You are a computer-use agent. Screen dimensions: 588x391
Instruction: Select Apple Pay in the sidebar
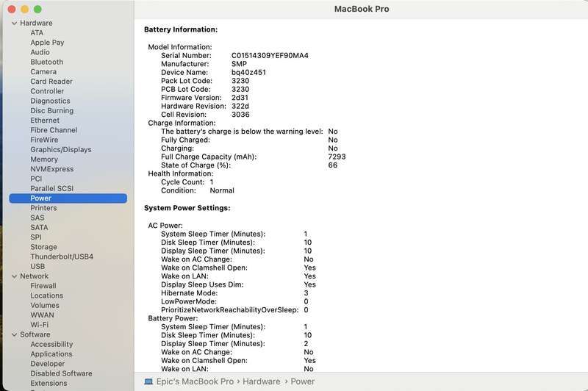tap(47, 43)
